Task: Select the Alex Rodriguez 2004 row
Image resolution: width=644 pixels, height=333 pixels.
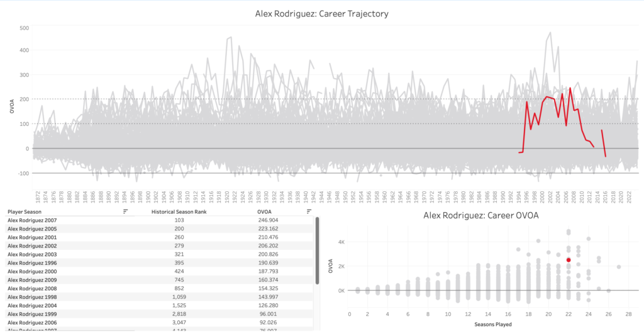Action: (159, 305)
